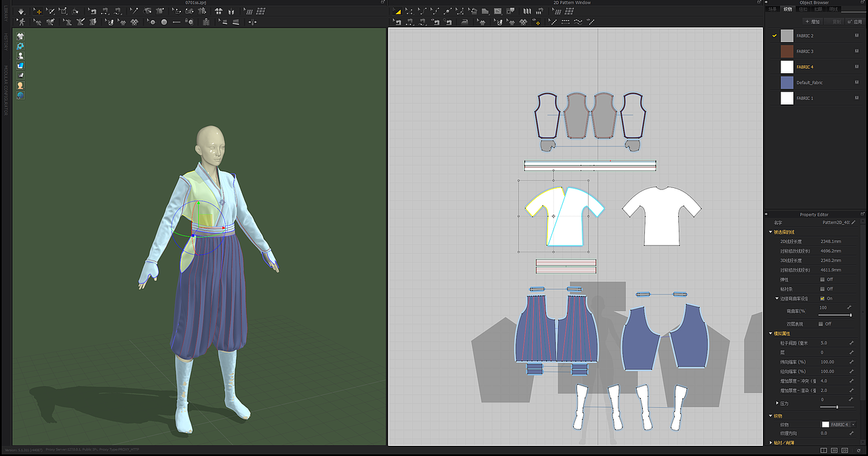The width and height of the screenshot is (868, 456).
Task: Click pencil icon beside 粒子间距 value
Action: [x=851, y=343]
